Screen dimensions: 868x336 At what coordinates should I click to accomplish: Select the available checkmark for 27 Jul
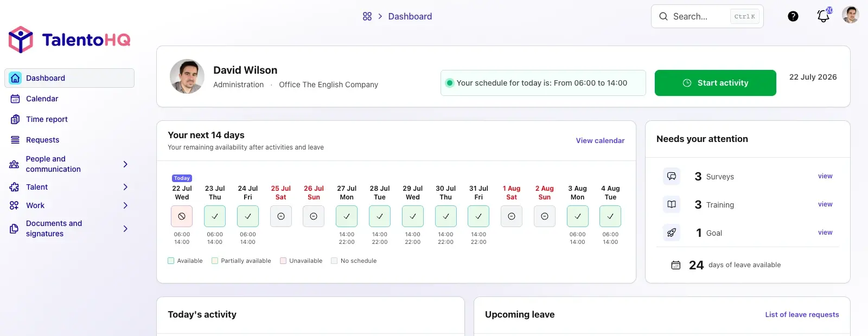[347, 216]
